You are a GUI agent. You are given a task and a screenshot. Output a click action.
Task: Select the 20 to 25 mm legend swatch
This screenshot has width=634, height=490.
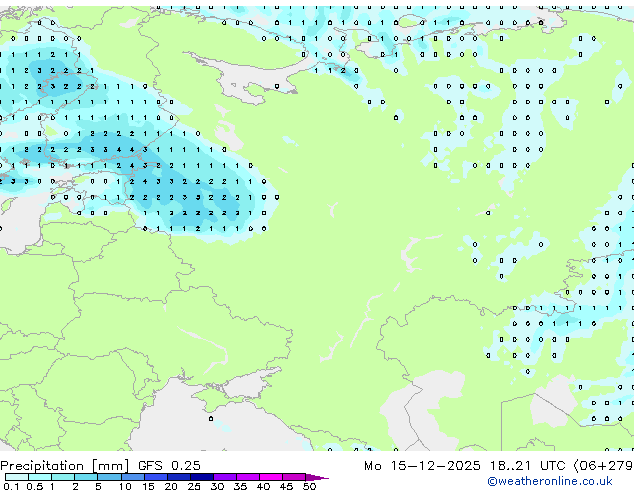(x=179, y=477)
